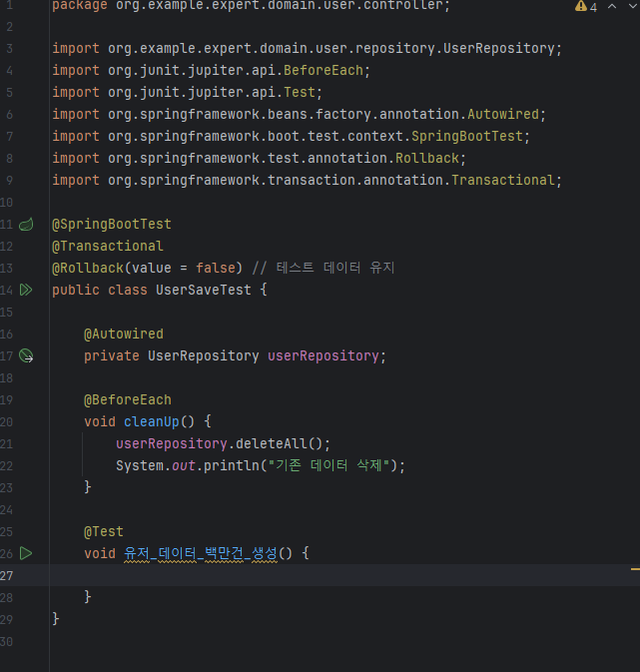
Task: Go to previous highlighted problem arrow
Action: click(x=612, y=6)
